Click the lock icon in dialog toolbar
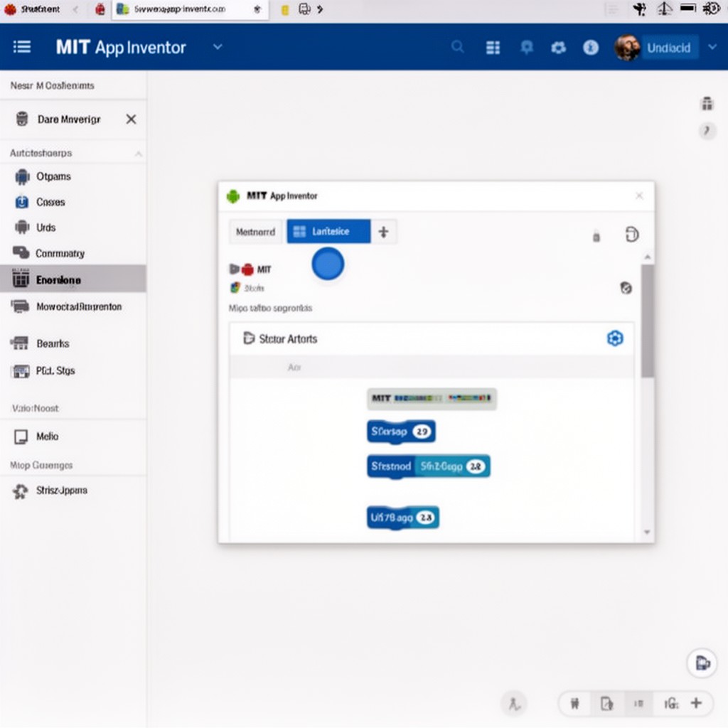Screen dimensions: 728x728 click(596, 237)
